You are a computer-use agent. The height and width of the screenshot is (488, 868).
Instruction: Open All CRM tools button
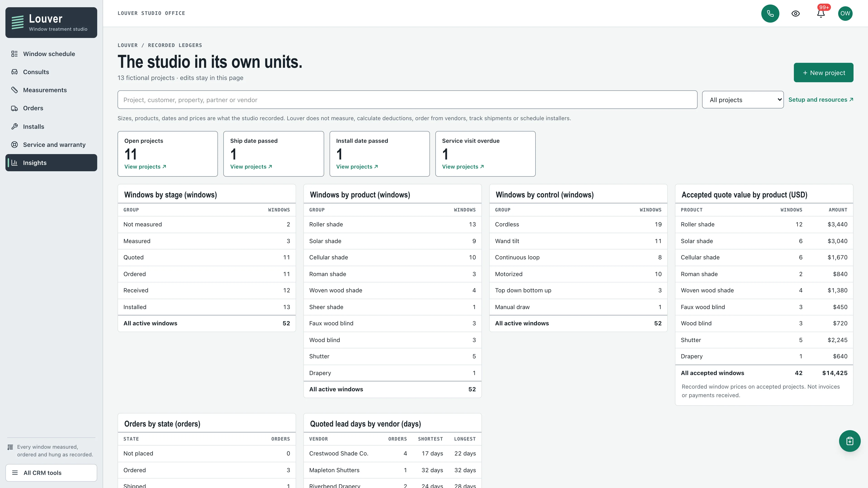point(51,472)
